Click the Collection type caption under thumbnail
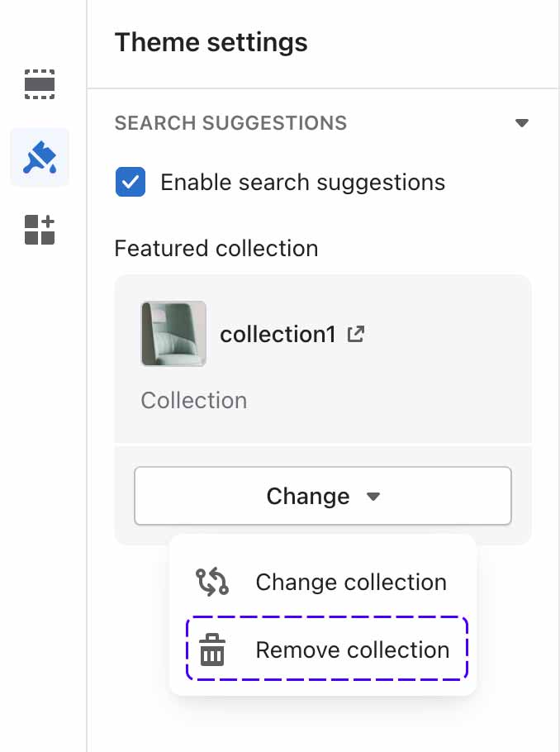The width and height of the screenshot is (560, 752). 194,401
